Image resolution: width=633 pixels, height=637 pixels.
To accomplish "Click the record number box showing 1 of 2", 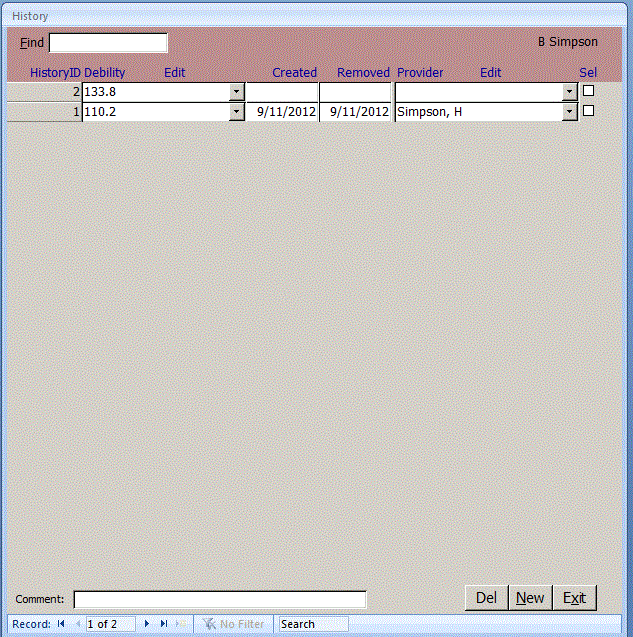I will 111,624.
